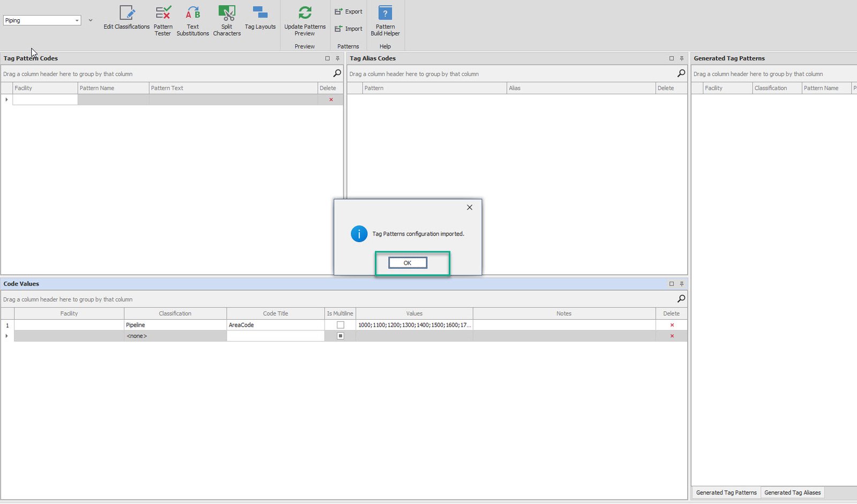Toggle Is Multiline checkbox for Pipeline row
857x504 pixels.
pyautogui.click(x=340, y=325)
